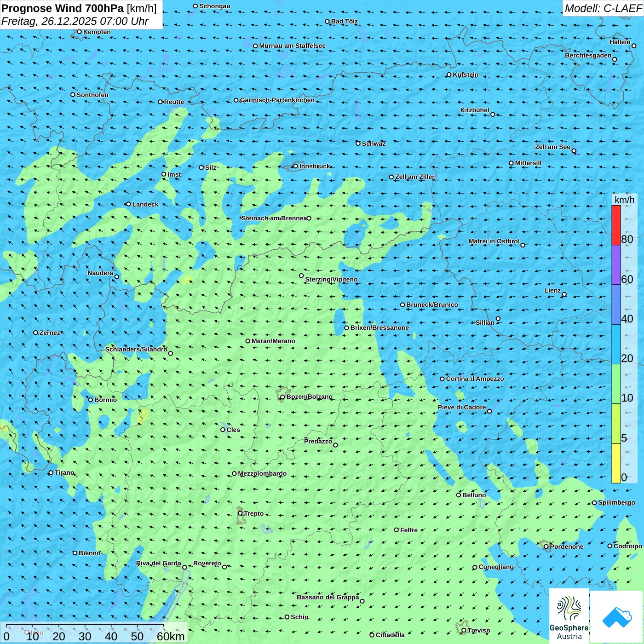Click the green 10-20 km/h legend color

[x=616, y=384]
